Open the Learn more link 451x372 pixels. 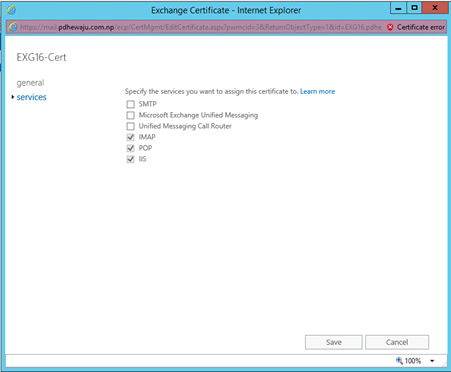pos(317,91)
